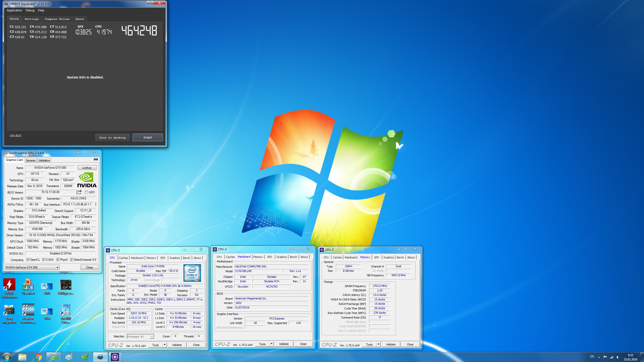Screen dimensions: 644x362
Task: Open Graphics tab in CPU-Z Memory window
Action: (x=388, y=257)
